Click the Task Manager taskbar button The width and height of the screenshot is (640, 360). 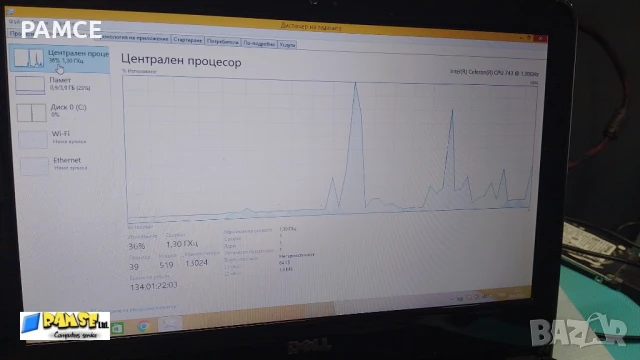click(x=170, y=324)
